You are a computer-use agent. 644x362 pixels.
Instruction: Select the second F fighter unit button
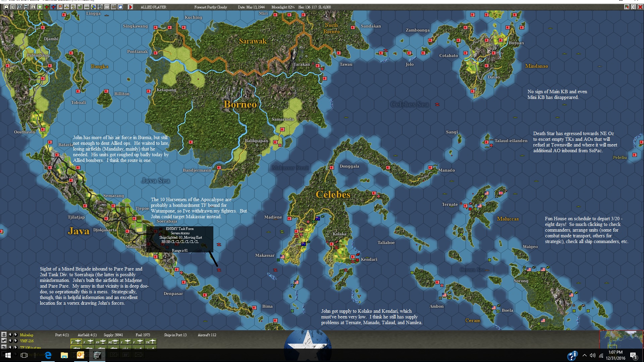tap(89, 342)
